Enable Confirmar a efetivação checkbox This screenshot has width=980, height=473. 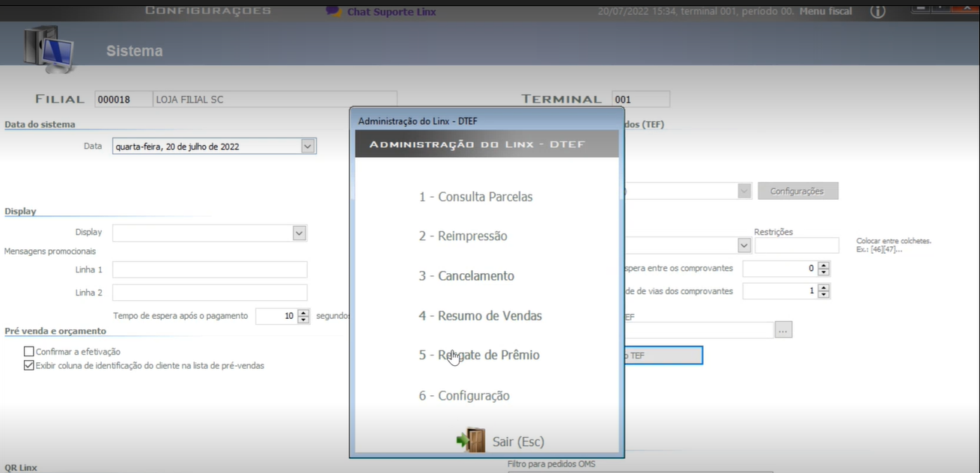(29, 352)
